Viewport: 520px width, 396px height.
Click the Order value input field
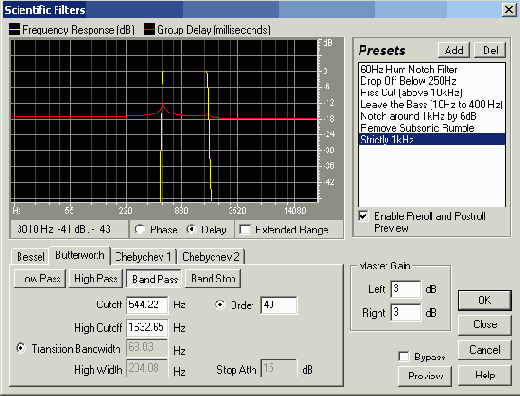279,305
